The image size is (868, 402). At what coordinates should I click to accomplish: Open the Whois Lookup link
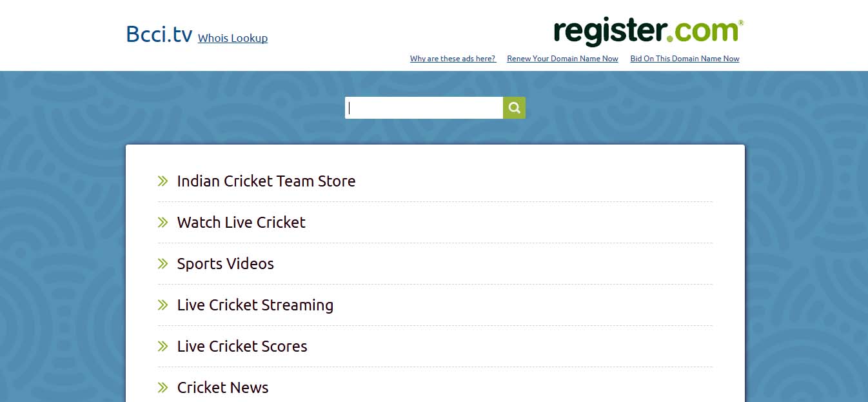click(232, 38)
